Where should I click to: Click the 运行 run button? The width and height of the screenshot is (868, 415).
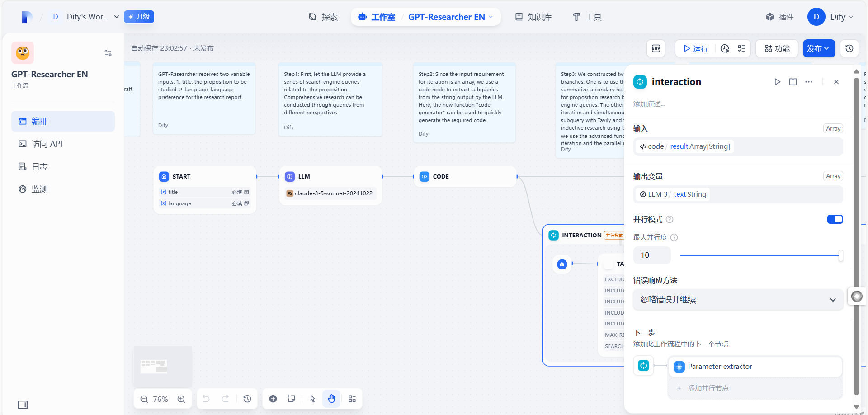(x=696, y=48)
